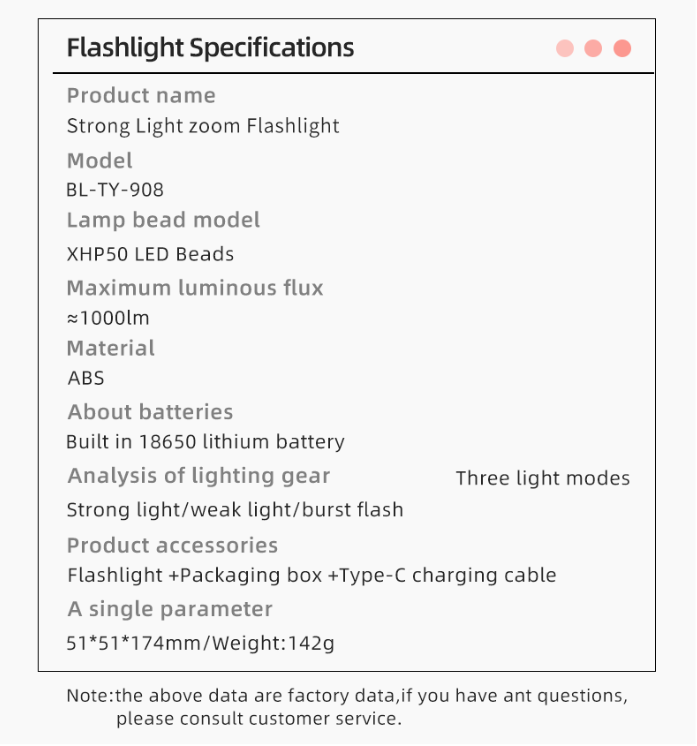Select the Strong light/weak light/burst flash text
The width and height of the screenshot is (697, 746).
pyautogui.click(x=235, y=510)
